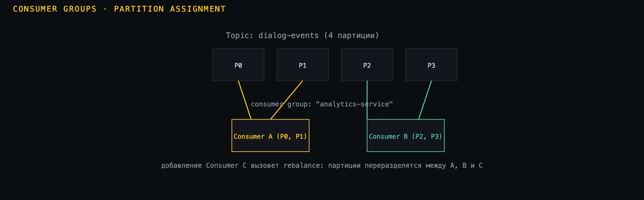Click the (4 партиции) text in topic label

point(351,35)
